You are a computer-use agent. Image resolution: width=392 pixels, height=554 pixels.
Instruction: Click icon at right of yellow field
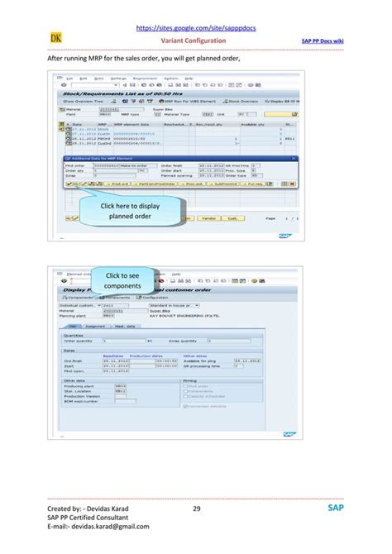tap(294, 114)
